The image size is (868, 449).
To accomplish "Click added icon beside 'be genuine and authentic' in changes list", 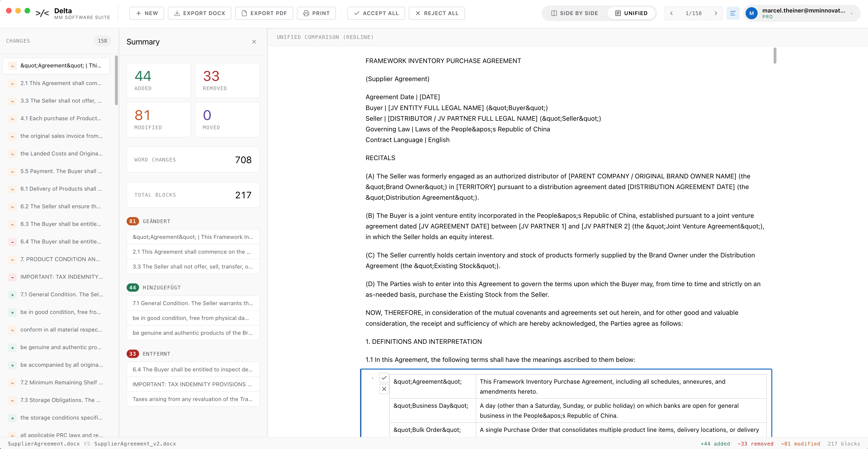I will (x=13, y=348).
